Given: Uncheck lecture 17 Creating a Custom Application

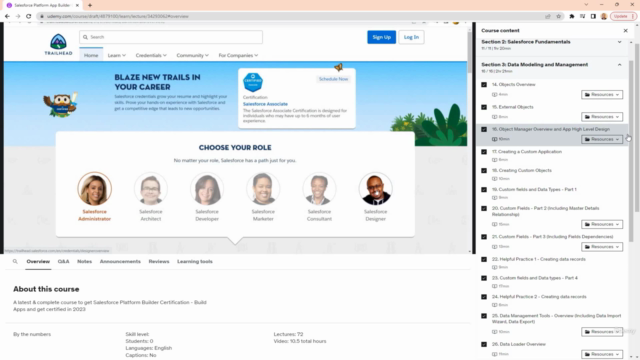Looking at the screenshot, I should (x=484, y=152).
